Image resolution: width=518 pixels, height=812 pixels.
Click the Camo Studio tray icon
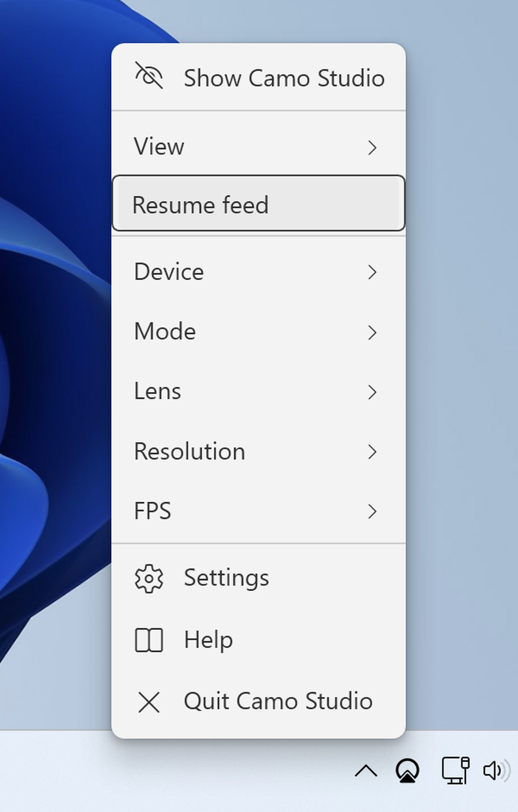coord(407,771)
